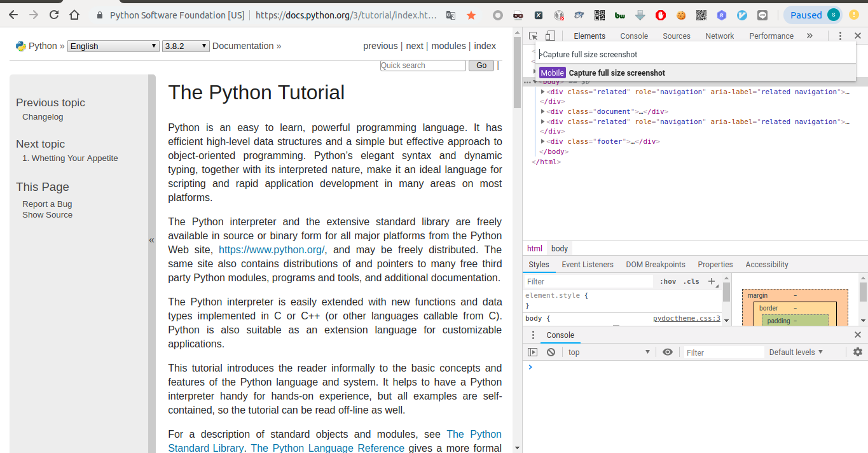
Task: Switch to the Network tab in DevTools
Action: (719, 36)
